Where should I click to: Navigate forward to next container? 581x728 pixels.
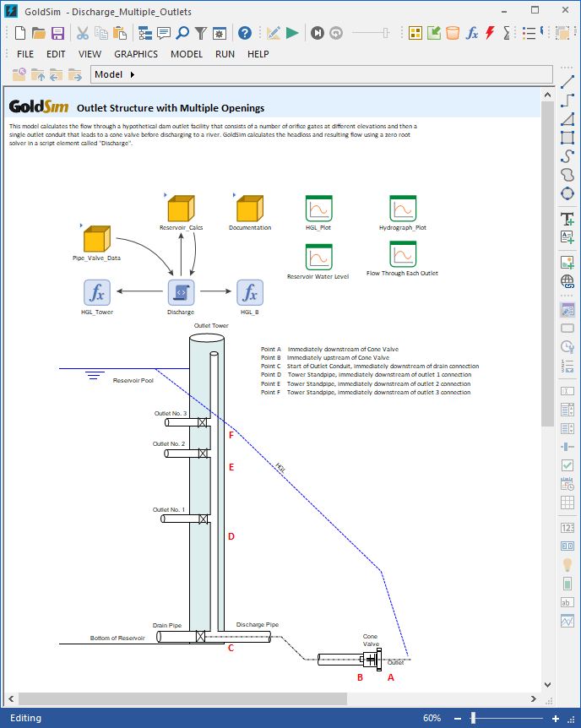(x=75, y=75)
